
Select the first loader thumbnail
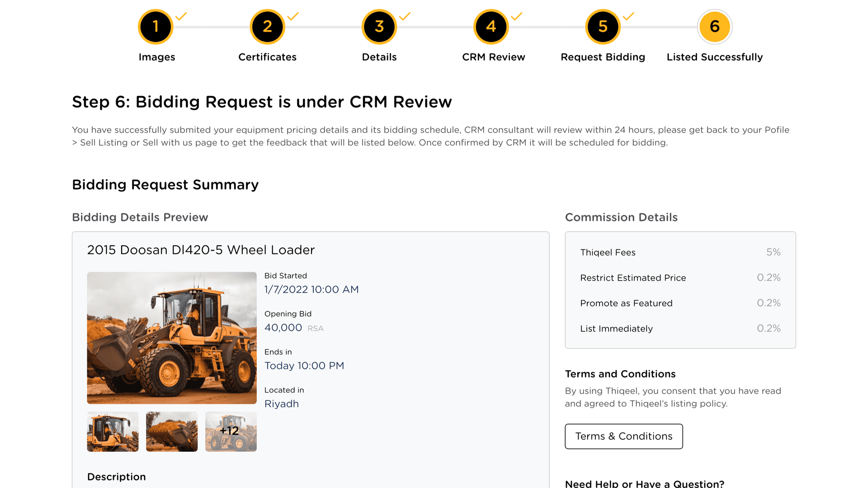click(x=113, y=432)
